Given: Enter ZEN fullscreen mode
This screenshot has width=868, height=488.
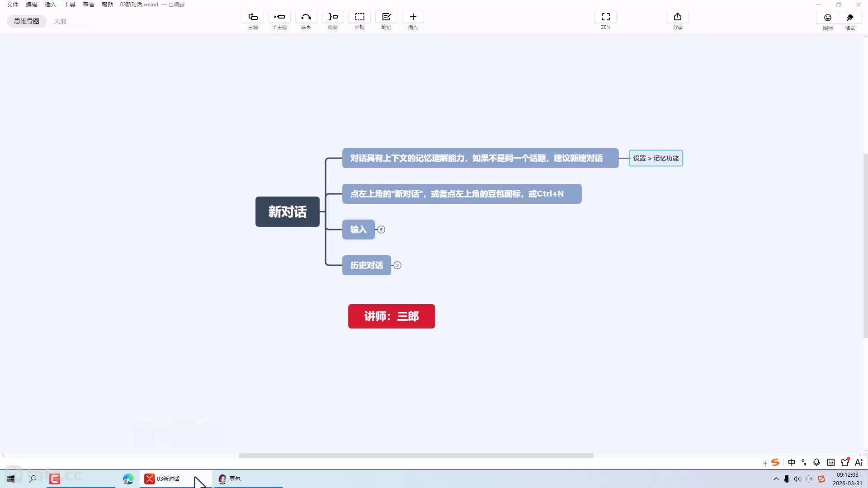Looking at the screenshot, I should click(x=605, y=17).
